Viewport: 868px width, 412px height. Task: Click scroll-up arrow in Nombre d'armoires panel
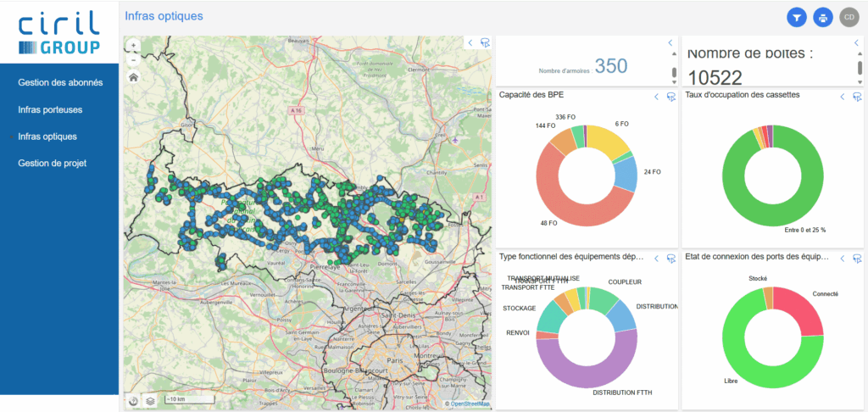point(674,53)
